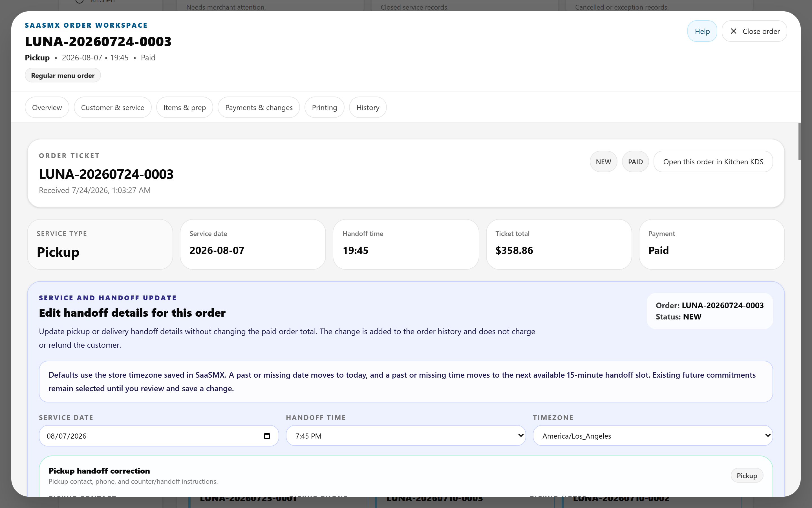Switch to the Overview tab
The image size is (812, 508).
(x=47, y=108)
